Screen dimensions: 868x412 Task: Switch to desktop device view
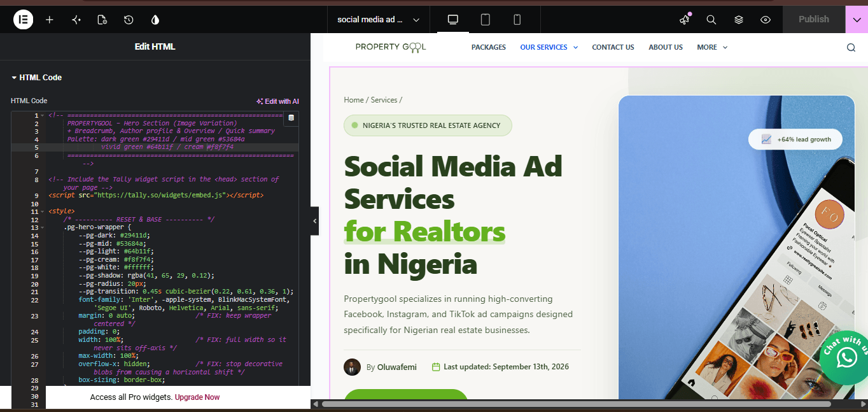click(x=453, y=20)
